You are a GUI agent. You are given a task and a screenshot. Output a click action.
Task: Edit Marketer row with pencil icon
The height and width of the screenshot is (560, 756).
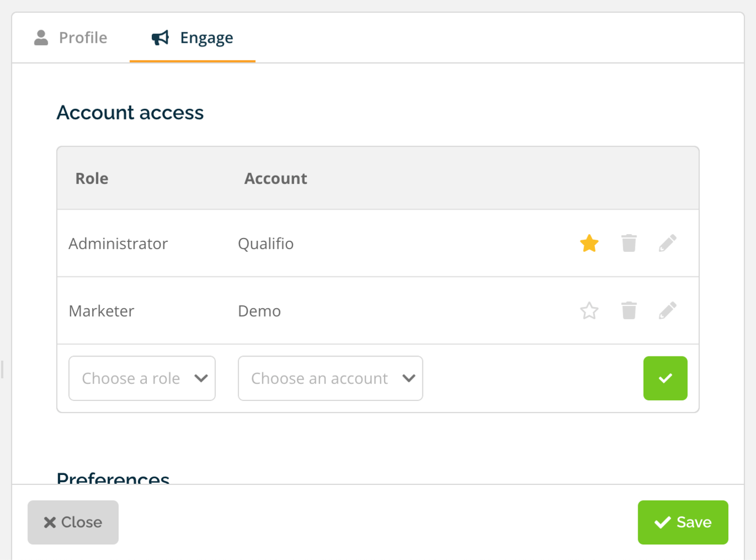tap(668, 310)
